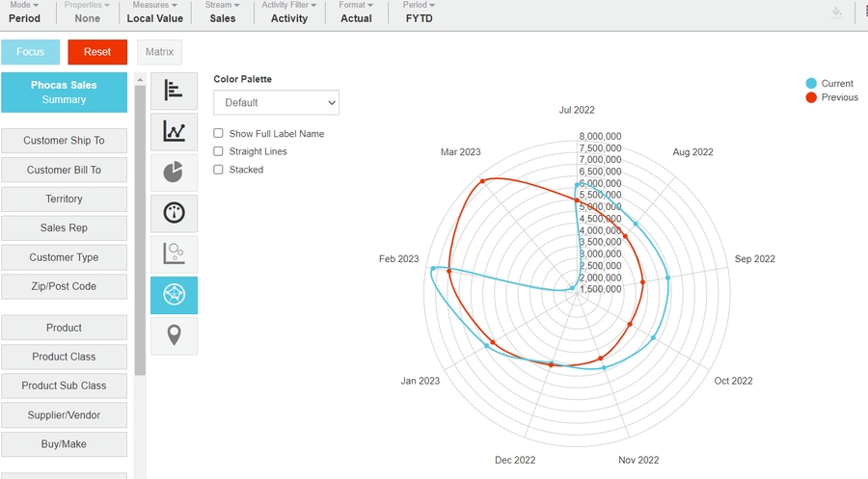Screen dimensions: 868x479
Task: Open the Activity Filter menu
Action: tap(289, 13)
